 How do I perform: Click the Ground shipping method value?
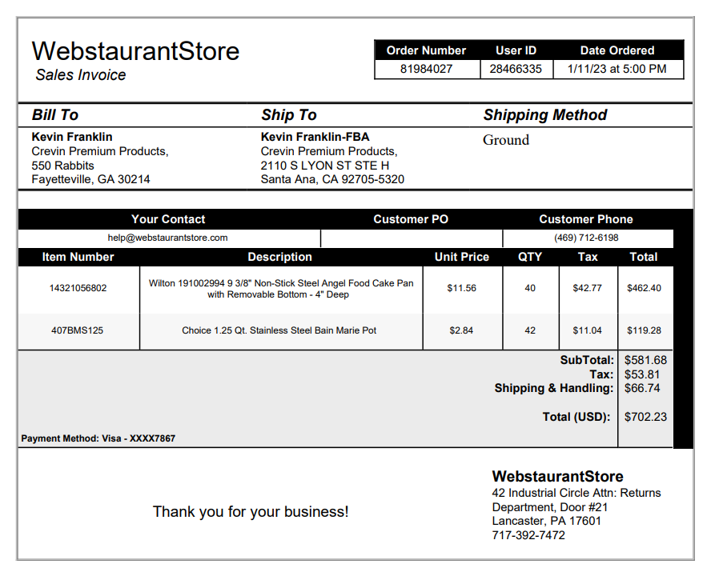click(x=506, y=140)
